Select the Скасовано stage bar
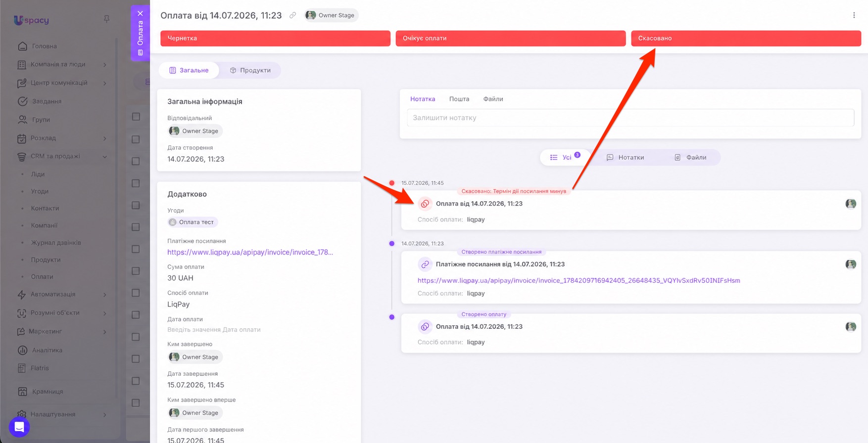The height and width of the screenshot is (443, 868). coord(746,38)
